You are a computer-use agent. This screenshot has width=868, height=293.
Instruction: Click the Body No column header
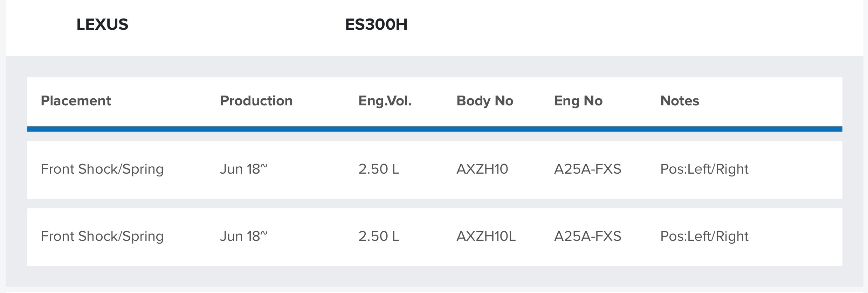[484, 101]
